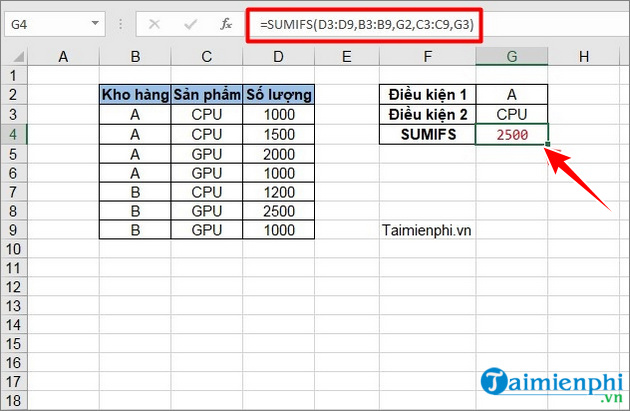Click cell C3 containing CPU
630x411 pixels.
(x=207, y=115)
